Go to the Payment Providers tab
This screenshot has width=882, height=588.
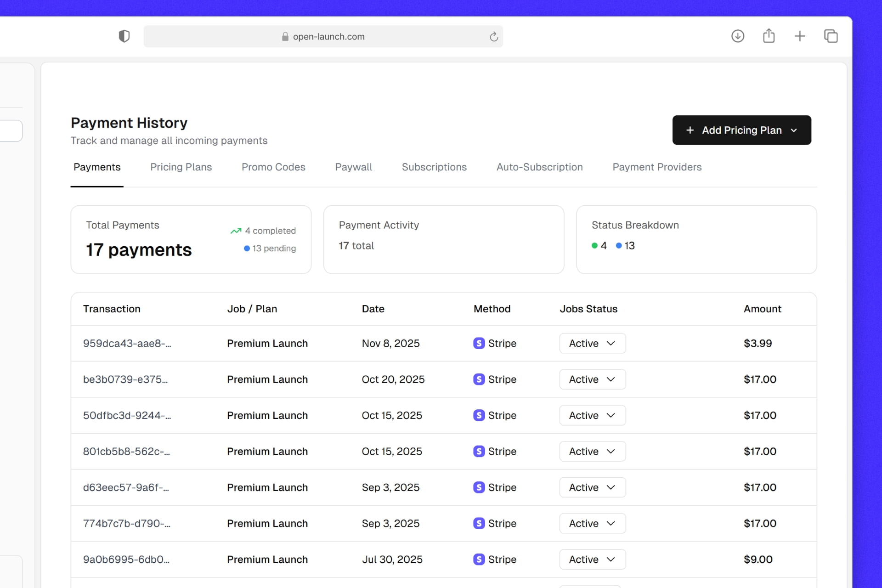(657, 167)
